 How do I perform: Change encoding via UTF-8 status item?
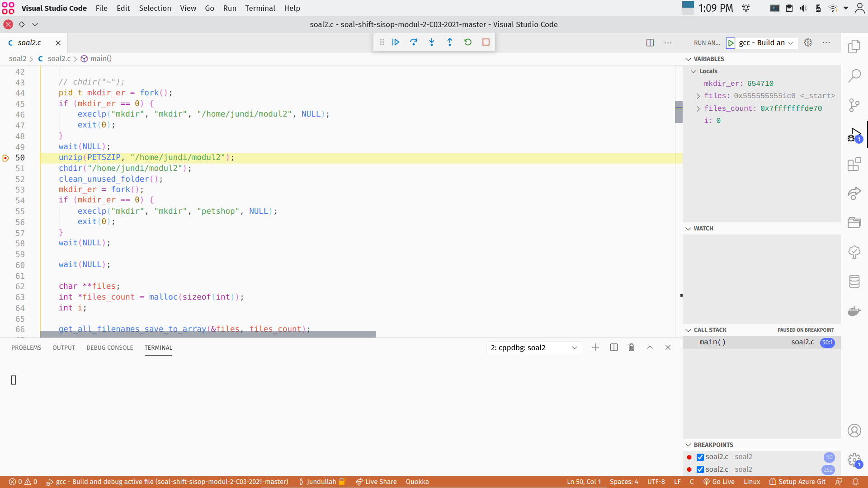click(656, 482)
